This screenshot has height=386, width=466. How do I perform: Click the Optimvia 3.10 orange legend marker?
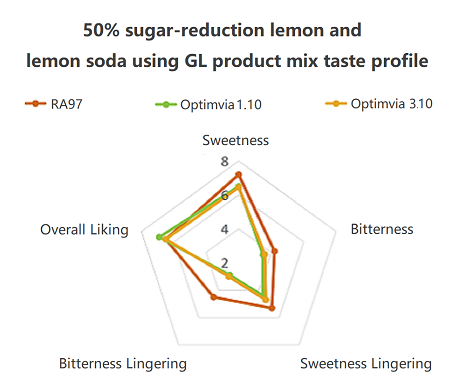[x=336, y=104]
